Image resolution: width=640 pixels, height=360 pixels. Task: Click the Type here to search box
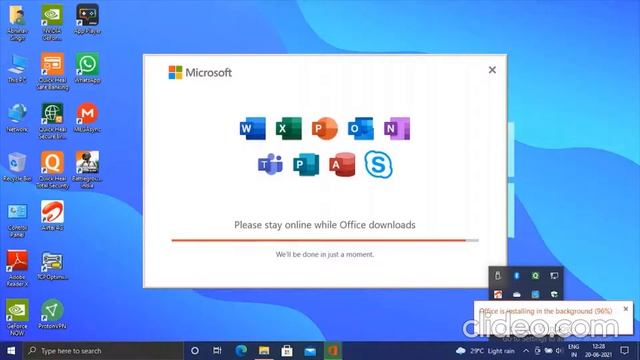point(103,351)
